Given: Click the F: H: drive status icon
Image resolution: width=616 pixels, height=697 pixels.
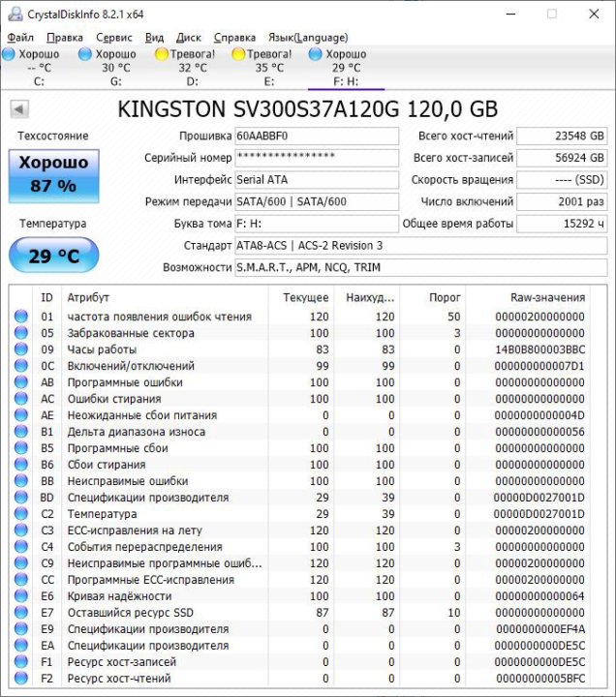Looking at the screenshot, I should pyautogui.click(x=315, y=55).
